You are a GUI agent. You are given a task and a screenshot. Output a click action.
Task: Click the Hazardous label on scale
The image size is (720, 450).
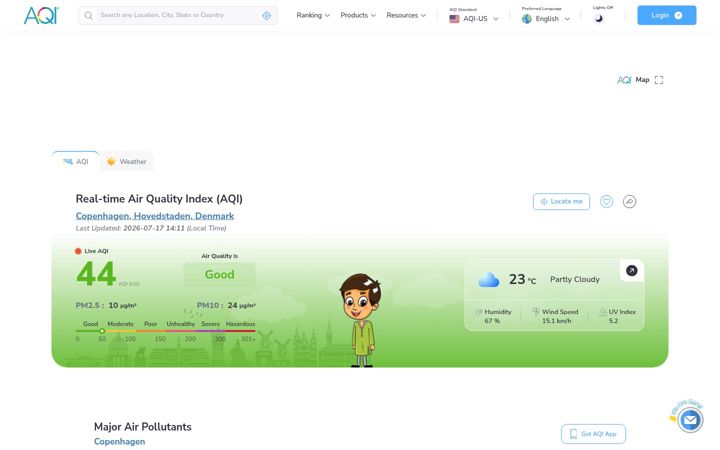(240, 324)
